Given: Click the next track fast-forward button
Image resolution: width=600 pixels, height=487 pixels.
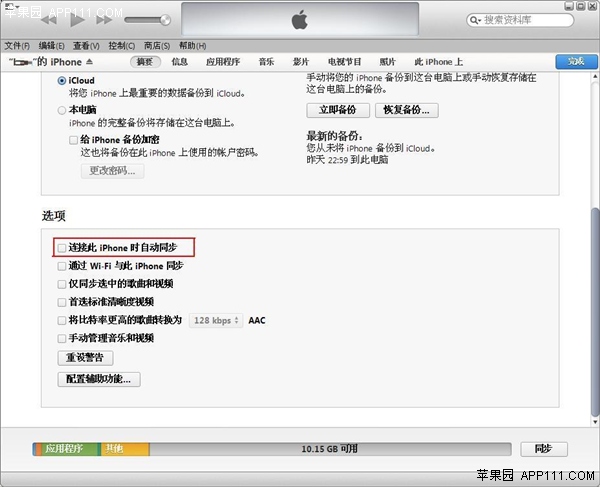Looking at the screenshot, I should 104,20.
